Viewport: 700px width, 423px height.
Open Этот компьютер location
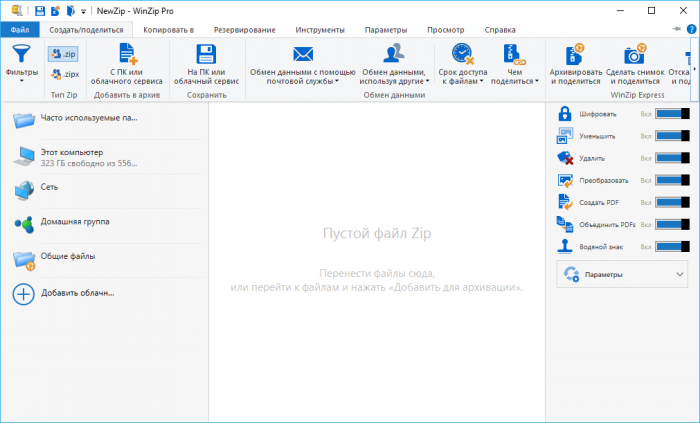(107, 157)
